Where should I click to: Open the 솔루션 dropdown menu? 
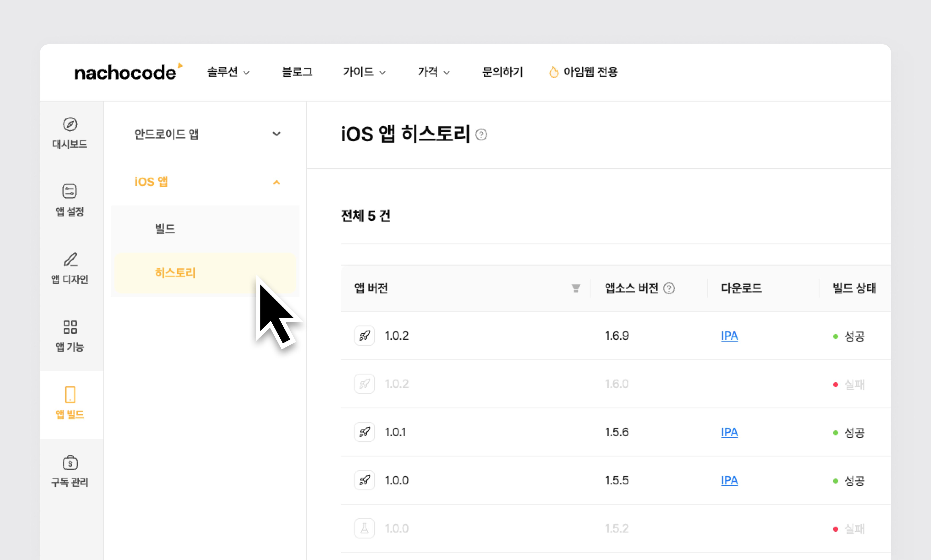pos(228,72)
